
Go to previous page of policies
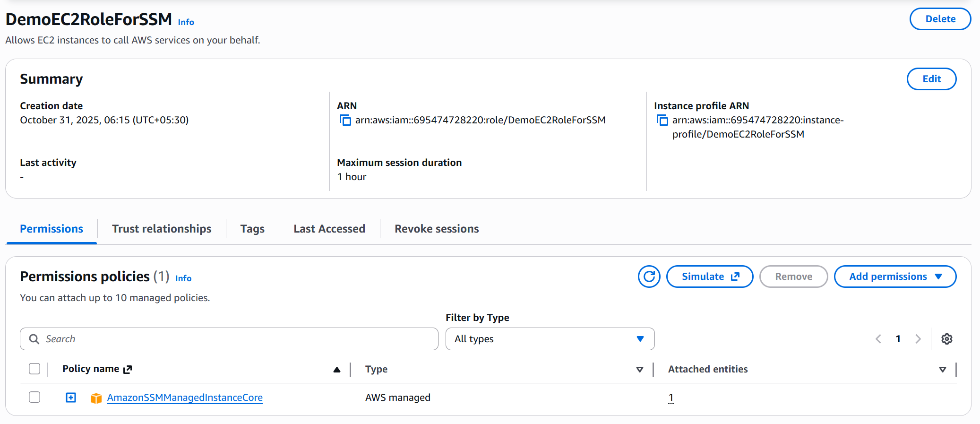point(878,339)
